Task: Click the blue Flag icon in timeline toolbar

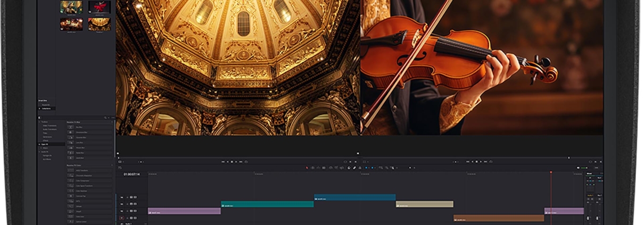Action: coord(366,168)
